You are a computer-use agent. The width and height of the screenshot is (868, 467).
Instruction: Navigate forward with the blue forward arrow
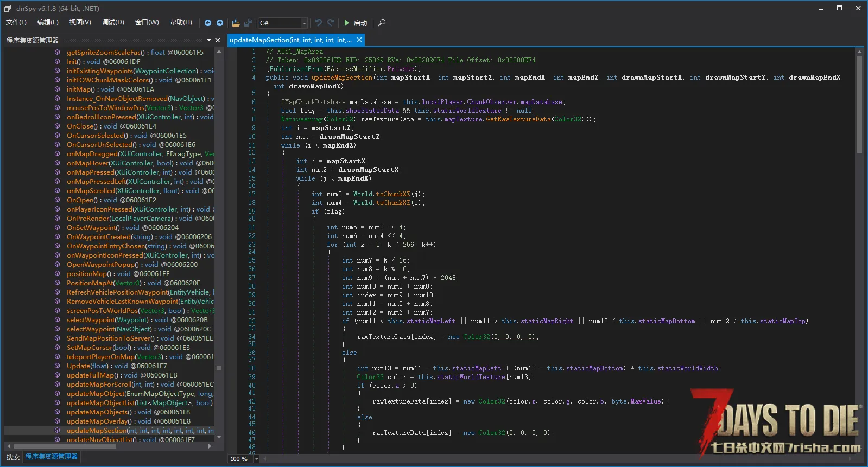click(x=220, y=23)
